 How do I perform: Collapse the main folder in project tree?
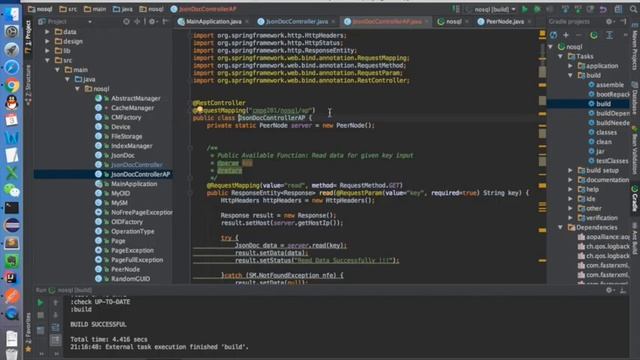58,70
